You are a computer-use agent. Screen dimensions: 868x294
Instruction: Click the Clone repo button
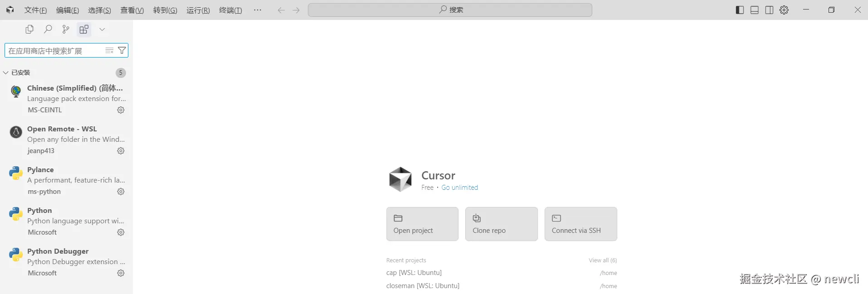[x=502, y=224]
